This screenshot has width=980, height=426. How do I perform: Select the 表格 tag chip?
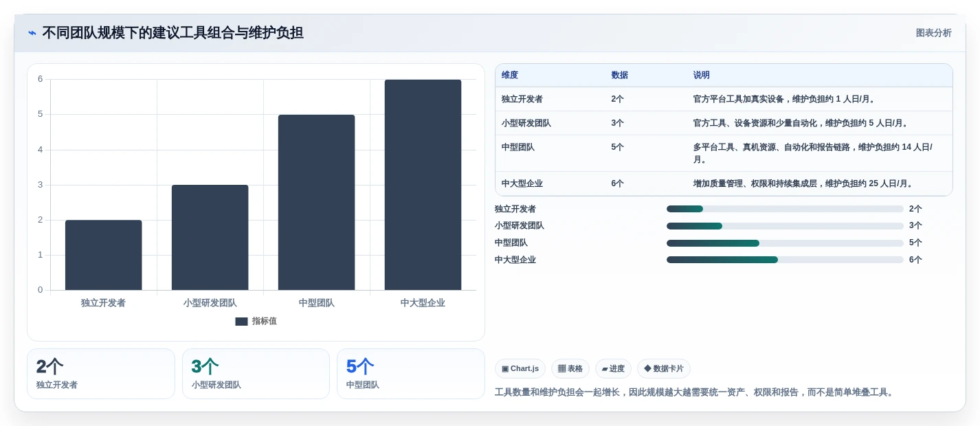(570, 369)
